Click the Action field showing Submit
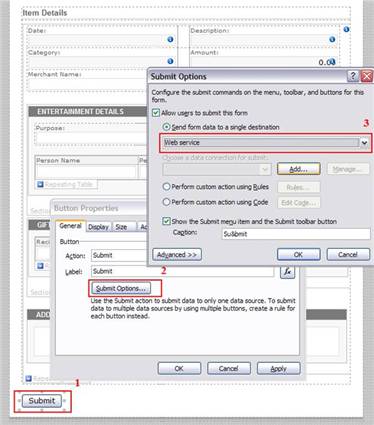The image size is (374, 425). pyautogui.click(x=119, y=255)
